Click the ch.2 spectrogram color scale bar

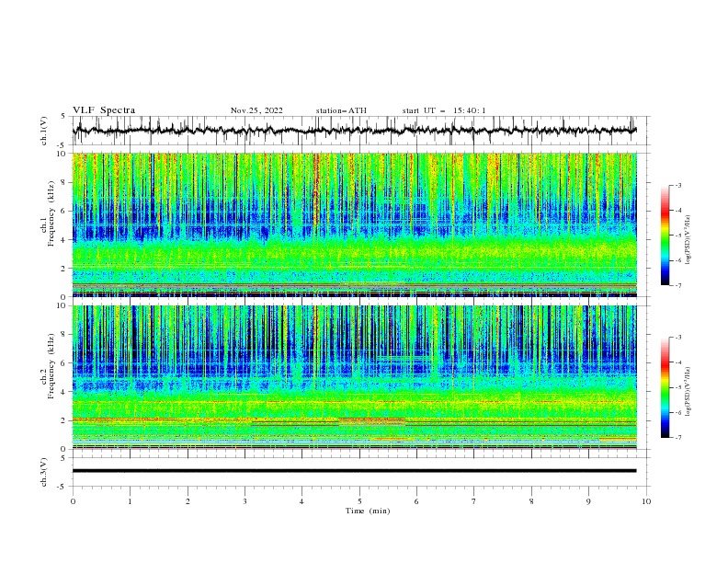point(665,387)
